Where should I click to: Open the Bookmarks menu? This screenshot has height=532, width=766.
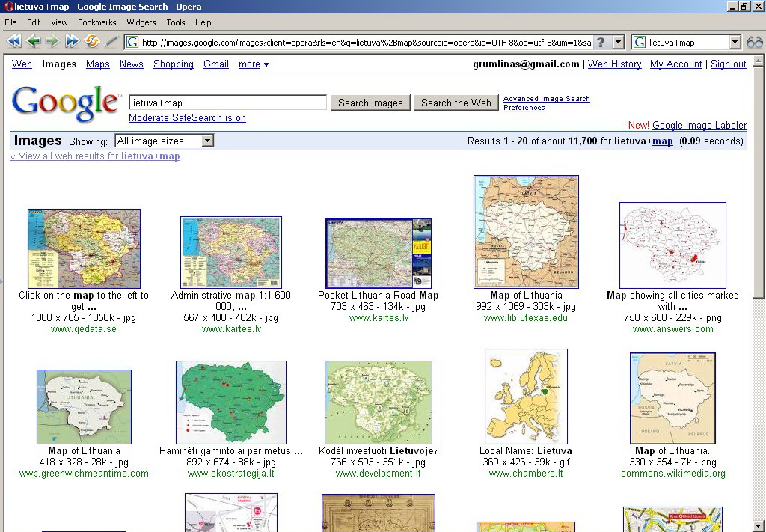(96, 22)
